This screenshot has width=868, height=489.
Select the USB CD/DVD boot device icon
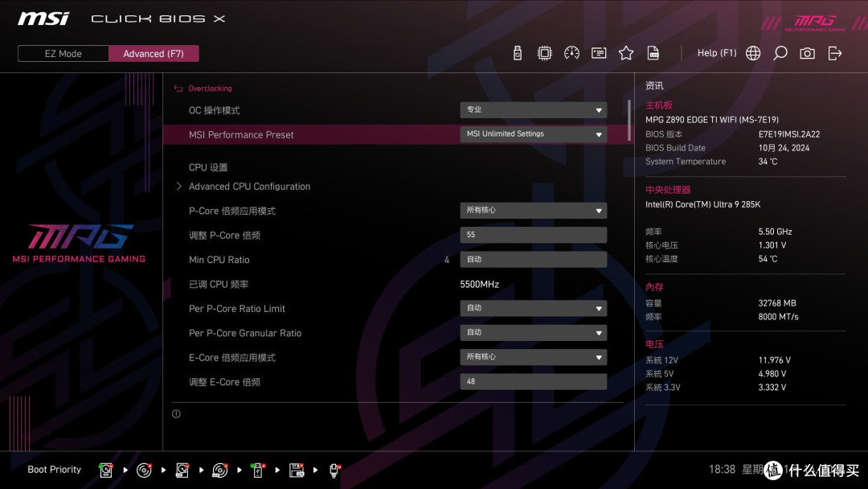tap(219, 471)
